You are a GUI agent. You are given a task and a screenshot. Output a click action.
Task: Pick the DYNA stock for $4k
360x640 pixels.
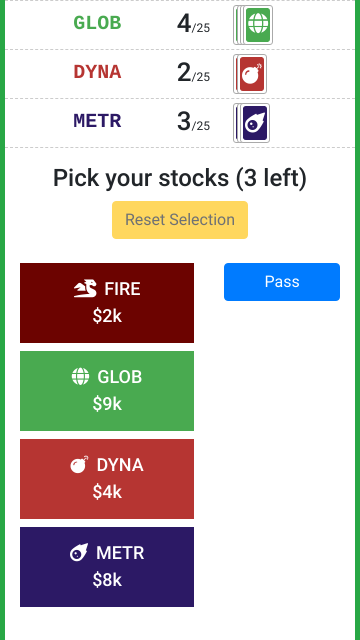pyautogui.click(x=107, y=479)
